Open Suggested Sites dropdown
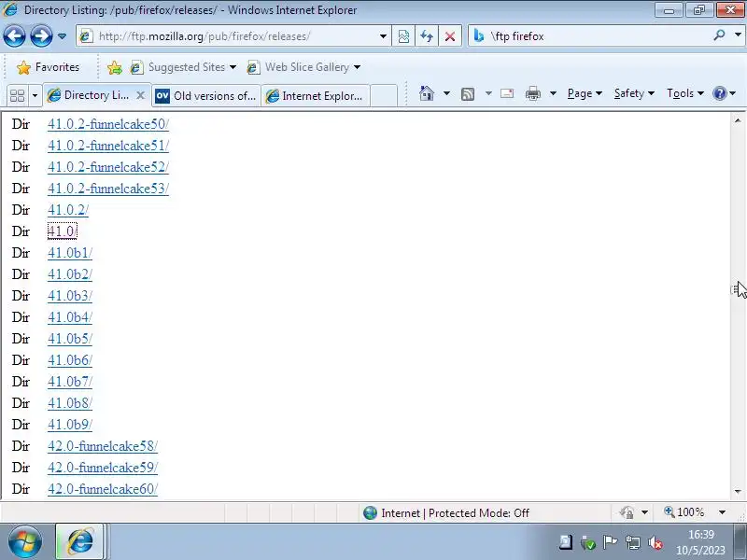This screenshot has height=560, width=747. pos(183,67)
